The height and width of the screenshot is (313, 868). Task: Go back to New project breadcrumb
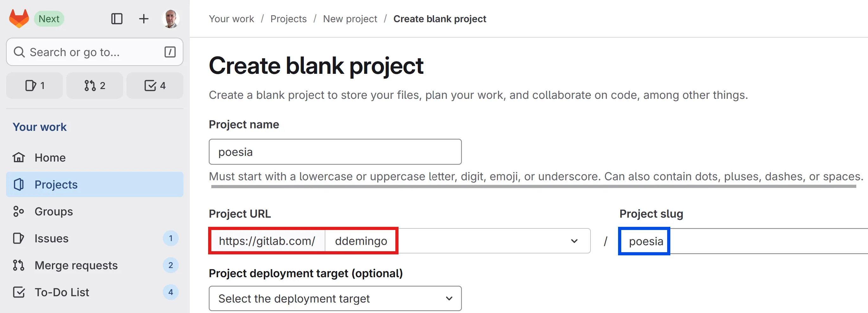[350, 19]
